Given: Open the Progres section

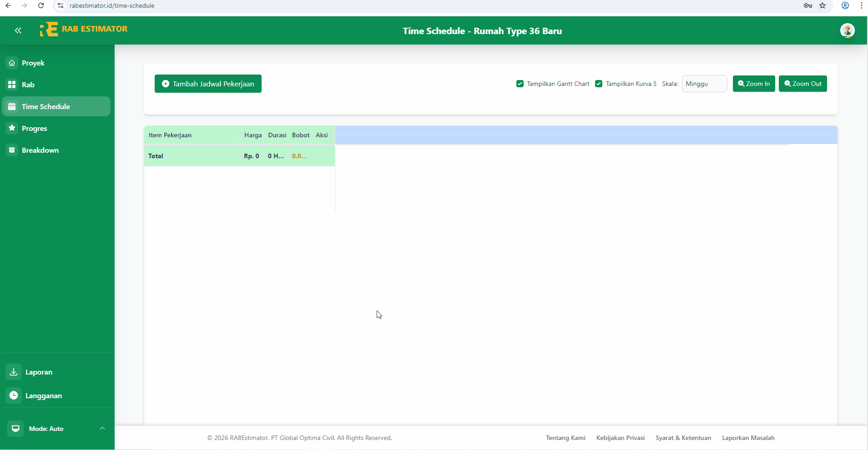Looking at the screenshot, I should [x=35, y=128].
